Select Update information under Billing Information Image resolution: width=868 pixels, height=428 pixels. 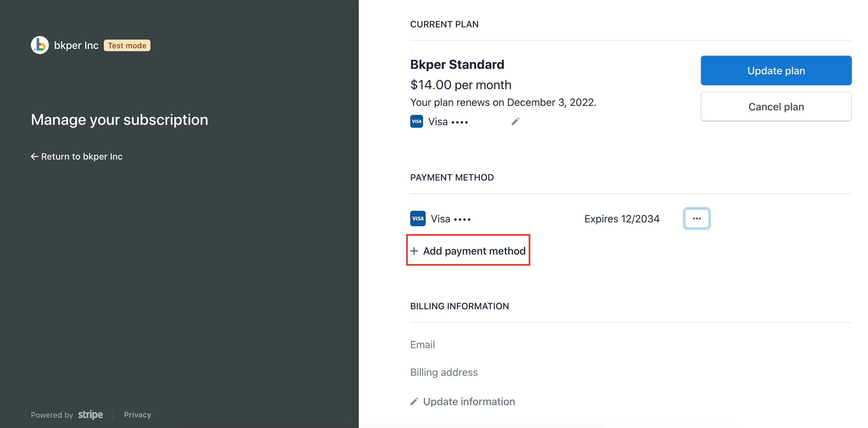(x=469, y=401)
